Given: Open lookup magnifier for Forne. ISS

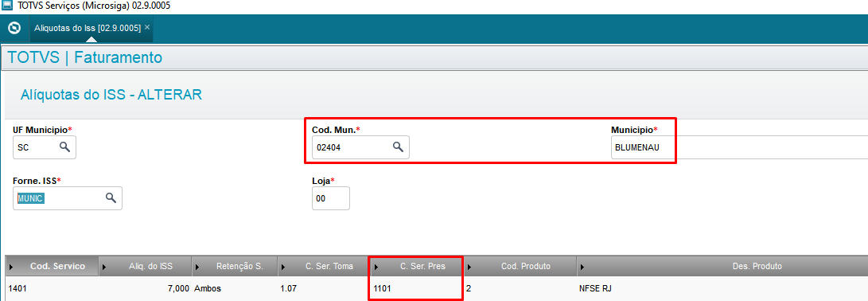Looking at the screenshot, I should [111, 198].
